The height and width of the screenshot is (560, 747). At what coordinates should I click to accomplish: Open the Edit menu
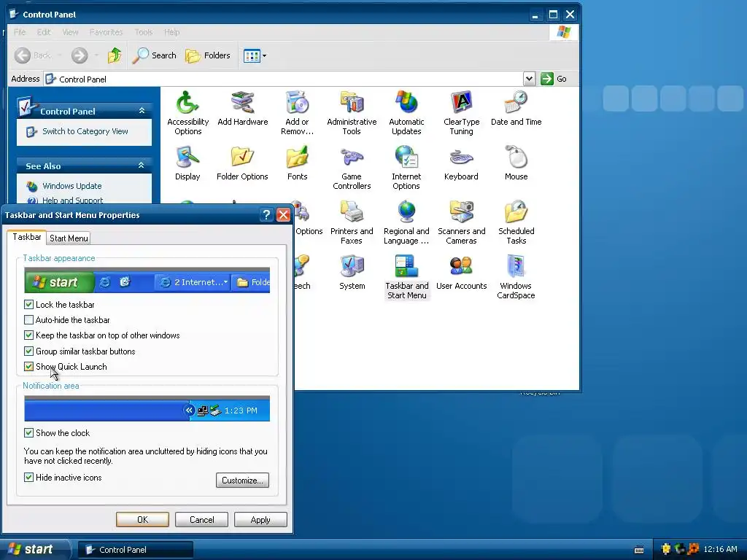point(44,32)
